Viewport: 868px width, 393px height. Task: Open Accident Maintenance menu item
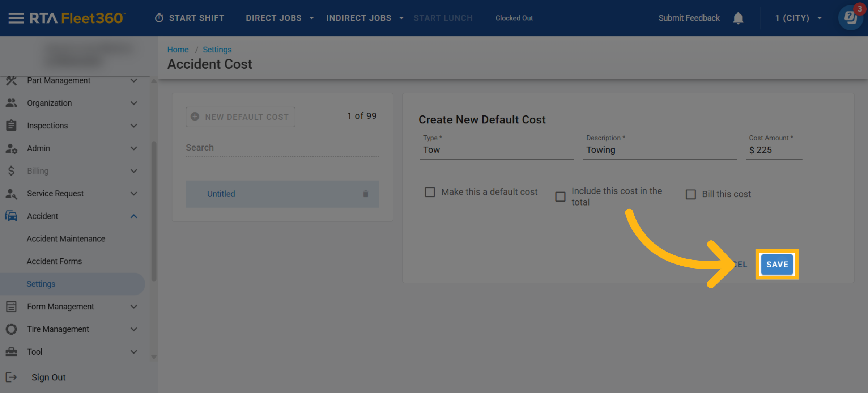point(66,239)
